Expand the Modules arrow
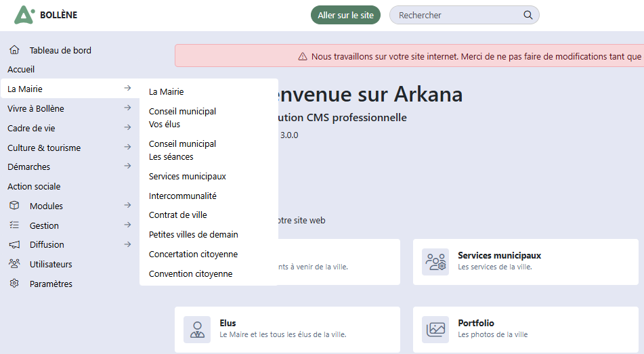Screen dimensions: 644x354 128,205
